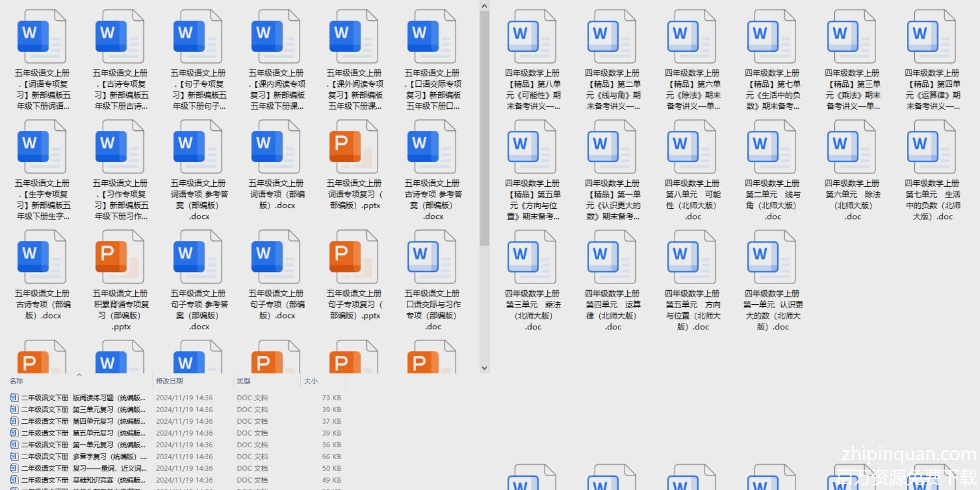Image resolution: width=980 pixels, height=490 pixels.
Task: Select 二年级语文下册 基础知识竞赛 file row
Action: 83,480
